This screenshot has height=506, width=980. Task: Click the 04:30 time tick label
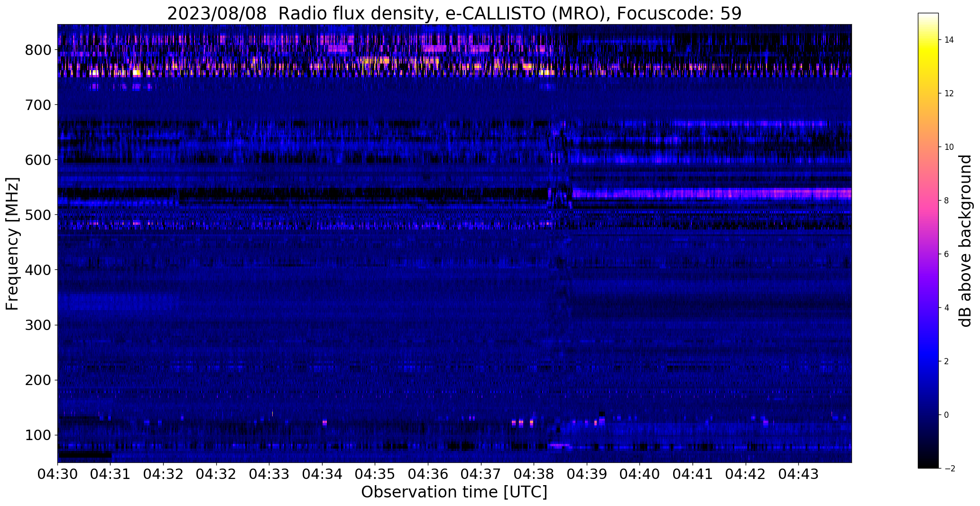coord(57,474)
